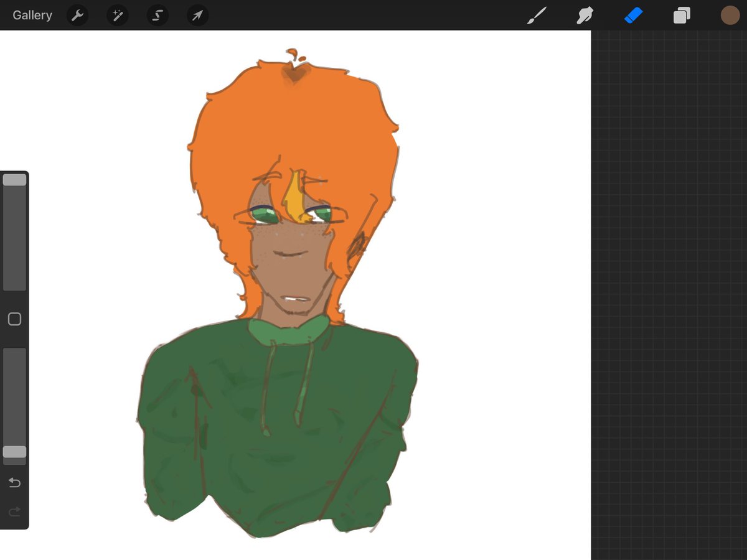Viewport: 747px width, 560px height.
Task: Open the Selection tool
Action: (157, 15)
